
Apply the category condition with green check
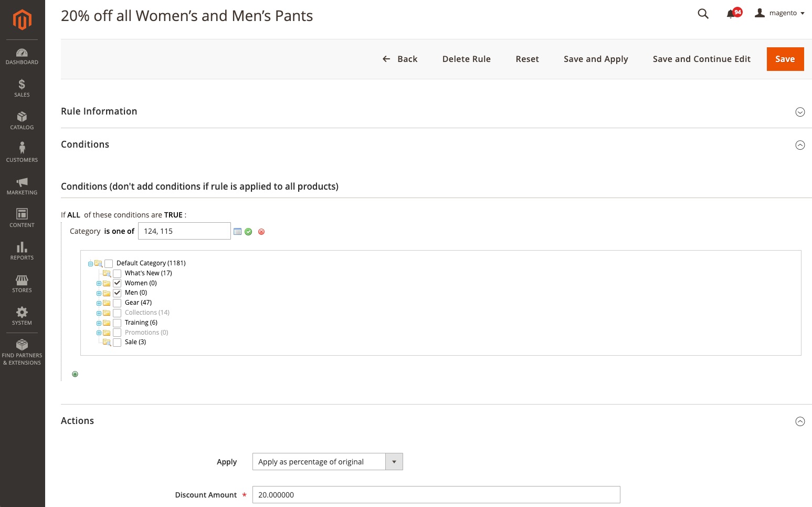[x=248, y=232]
